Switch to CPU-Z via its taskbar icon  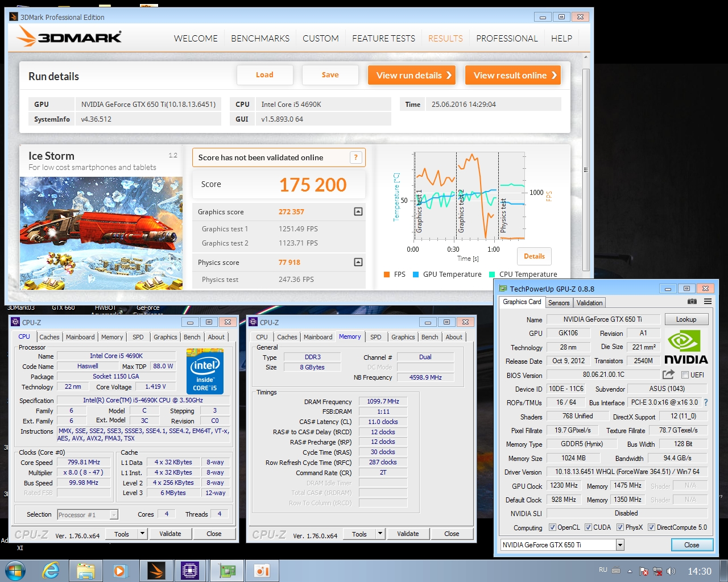(x=190, y=571)
